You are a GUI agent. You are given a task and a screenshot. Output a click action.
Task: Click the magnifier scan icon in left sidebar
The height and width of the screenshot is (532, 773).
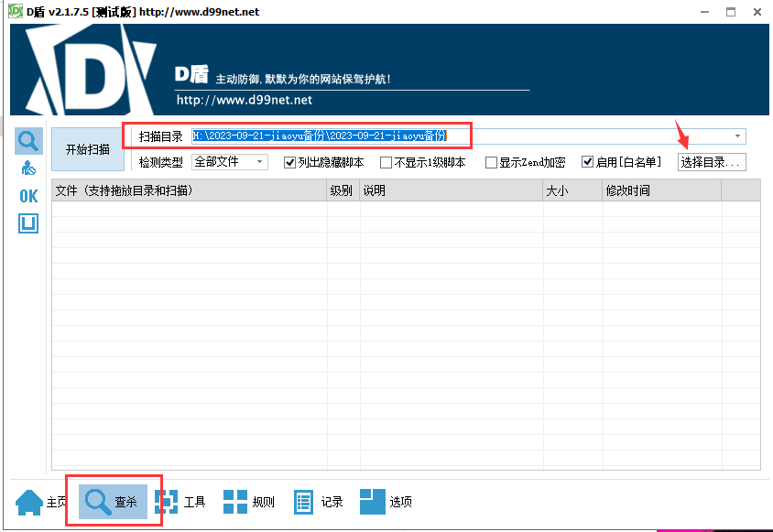pos(28,141)
